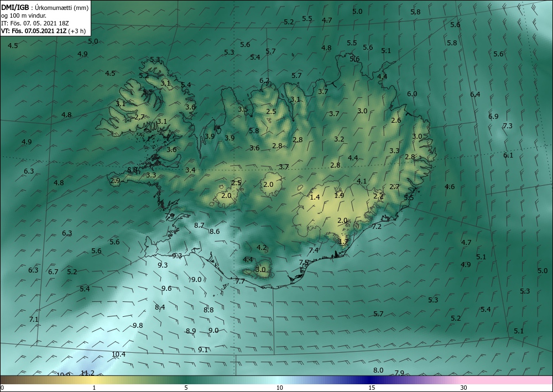This screenshot has width=553, height=392.
Task: Click the title 'DMI/IGB : Úrkomumætti (mm)'
Action: (45, 8)
